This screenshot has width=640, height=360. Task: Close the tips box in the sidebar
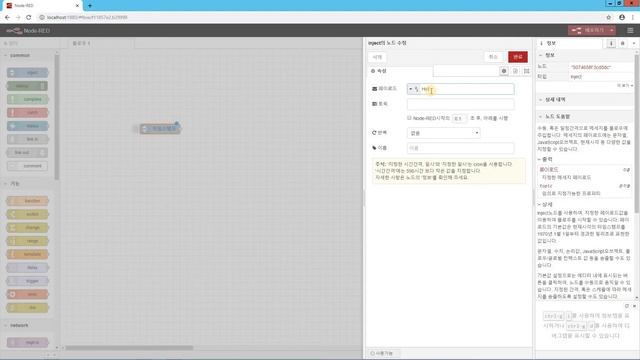pos(634,306)
